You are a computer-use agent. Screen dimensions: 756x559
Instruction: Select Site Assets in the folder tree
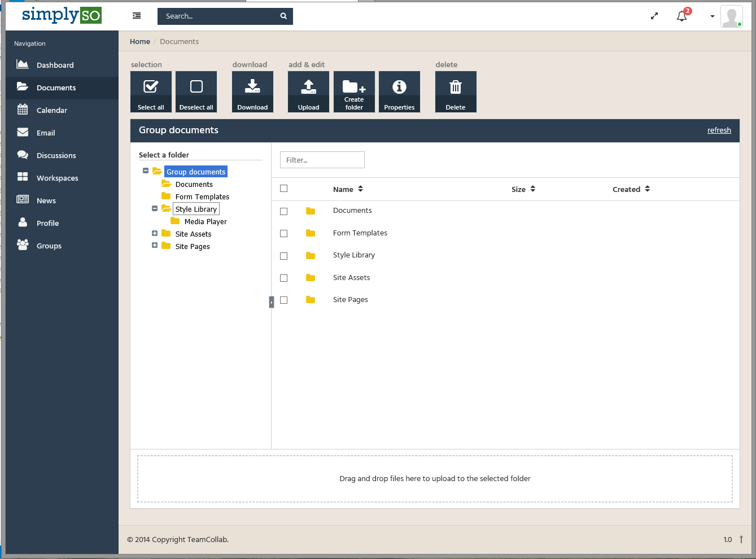point(193,234)
